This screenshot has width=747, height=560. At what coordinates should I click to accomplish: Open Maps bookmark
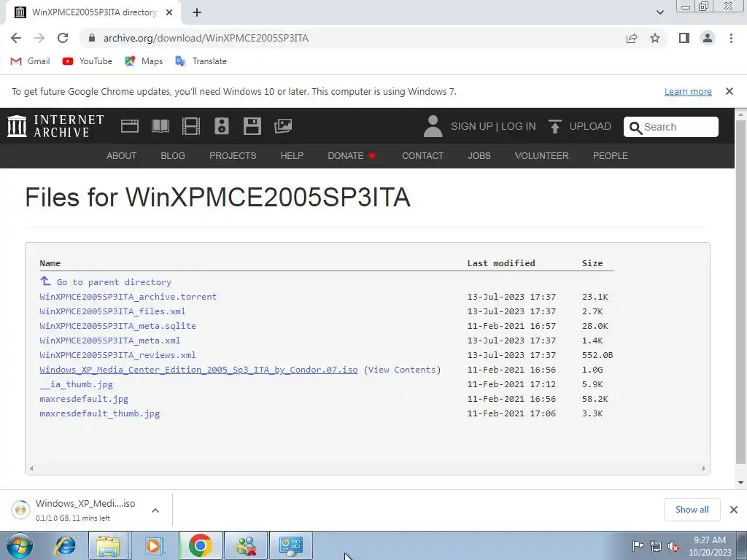click(144, 61)
